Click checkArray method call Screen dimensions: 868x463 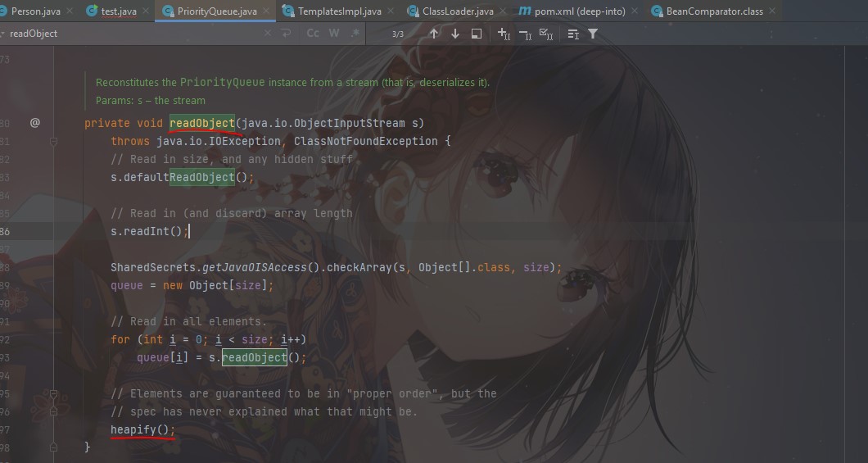tap(359, 267)
